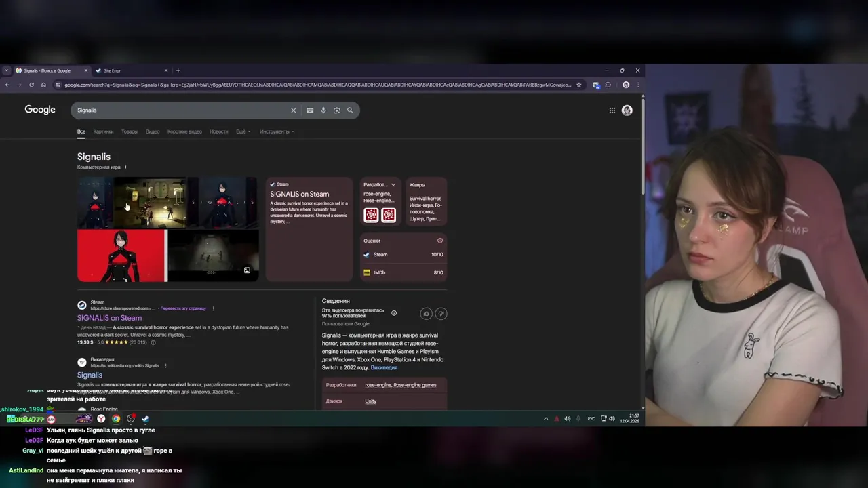
Task: Open Steam from the taskbar
Action: [145, 419]
